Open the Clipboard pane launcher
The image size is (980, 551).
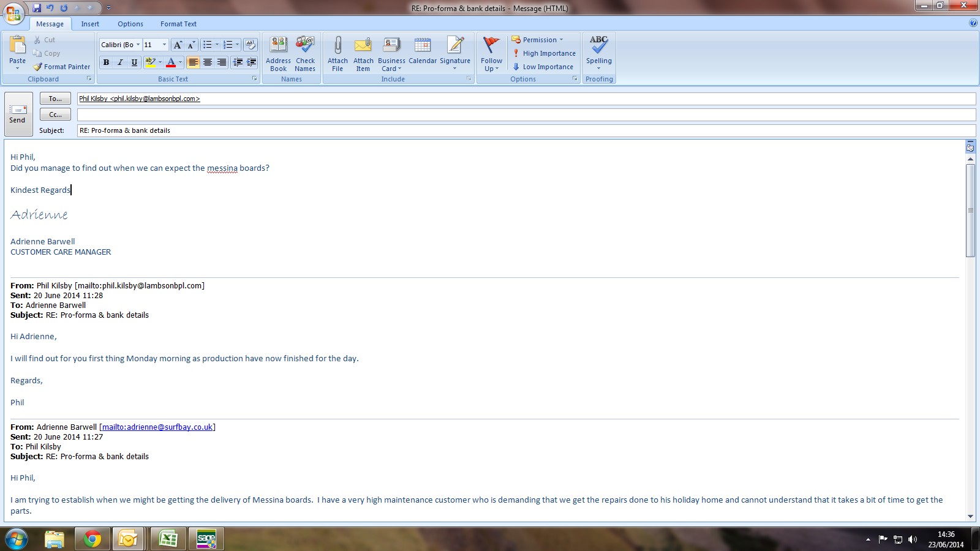pos(89,79)
